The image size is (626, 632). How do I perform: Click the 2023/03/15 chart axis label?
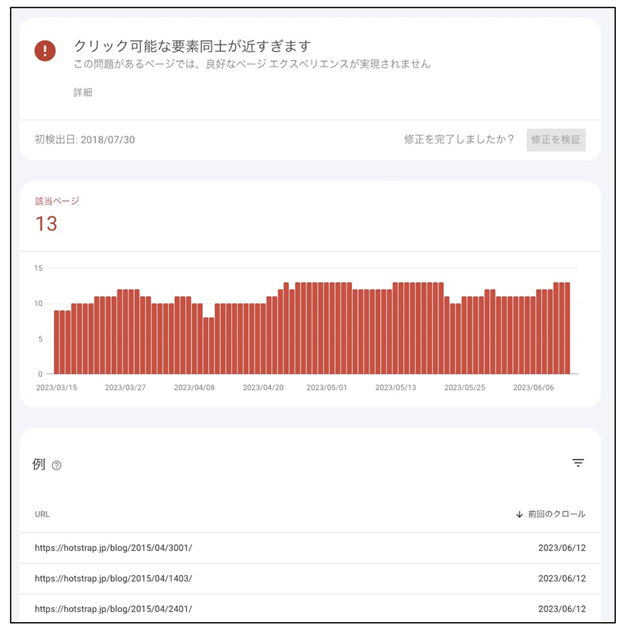(56, 387)
